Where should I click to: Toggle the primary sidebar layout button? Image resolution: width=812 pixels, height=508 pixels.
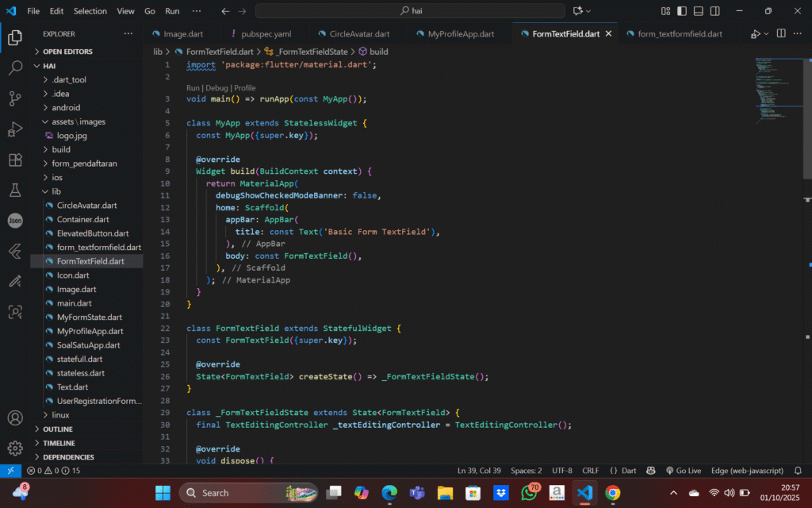pyautogui.click(x=682, y=11)
